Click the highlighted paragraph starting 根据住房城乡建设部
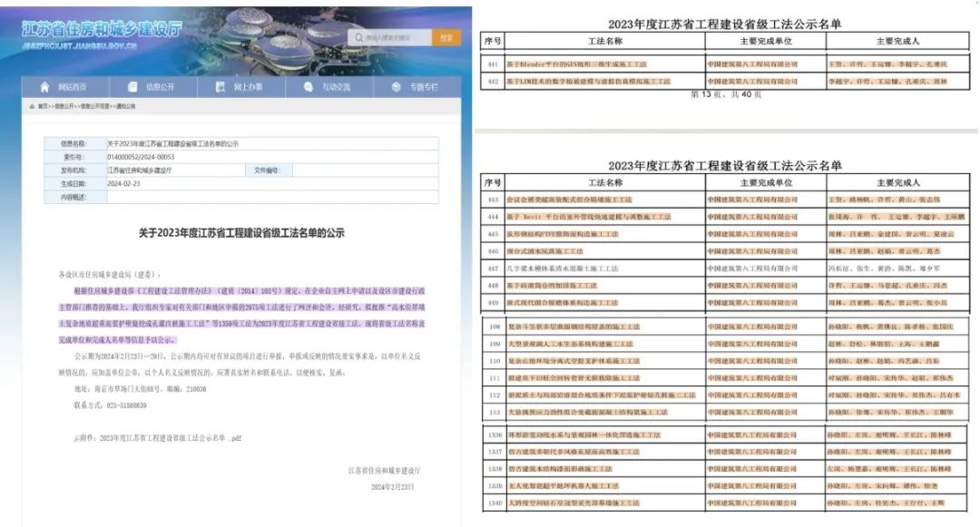 (x=242, y=316)
